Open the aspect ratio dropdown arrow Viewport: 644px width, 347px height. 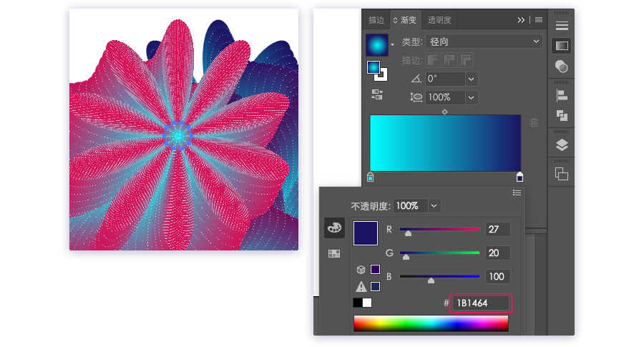click(471, 97)
